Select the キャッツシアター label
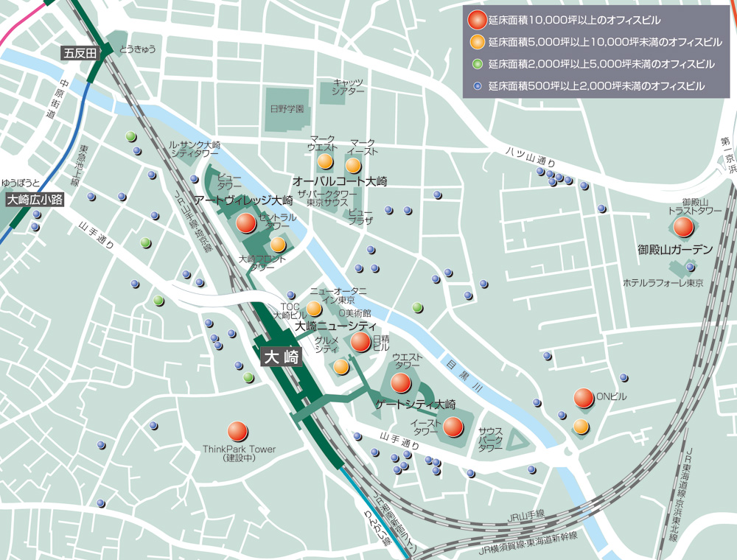 pos(348,86)
